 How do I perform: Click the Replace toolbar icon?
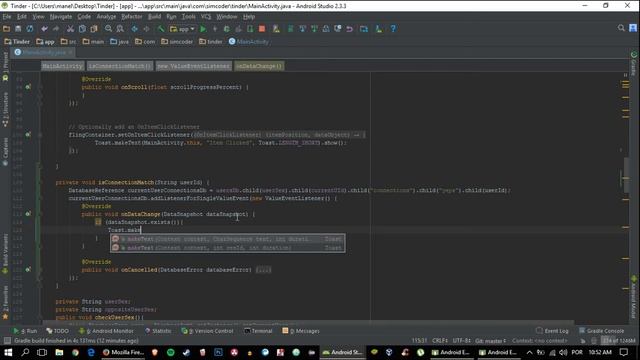120,29
